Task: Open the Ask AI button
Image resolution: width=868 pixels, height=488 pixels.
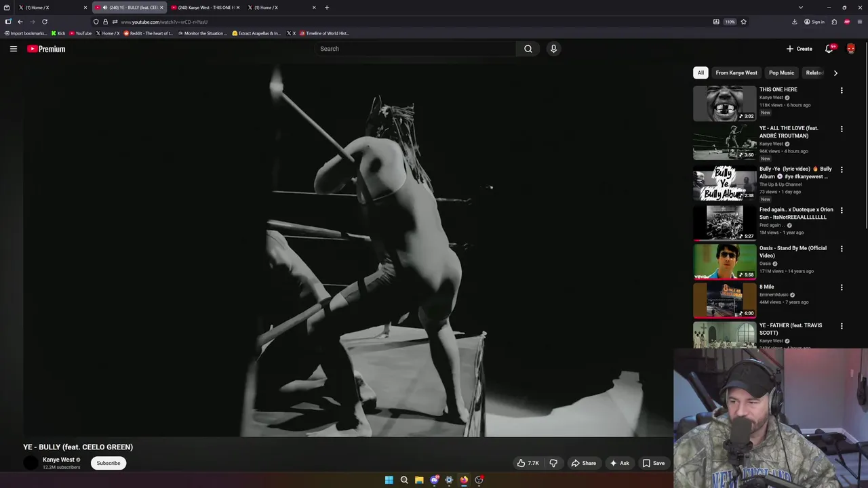Action: pyautogui.click(x=619, y=463)
